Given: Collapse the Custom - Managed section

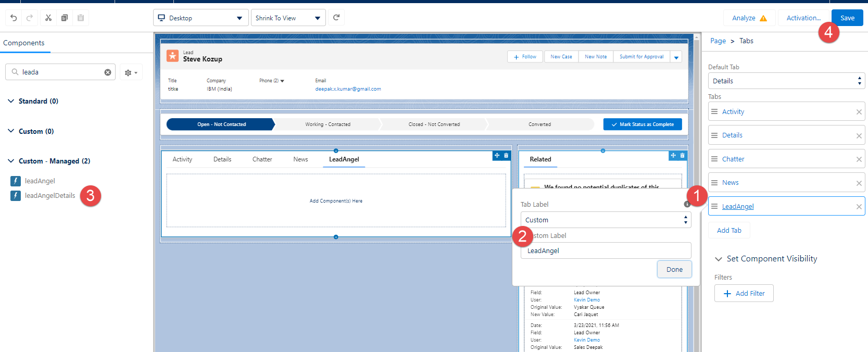Looking at the screenshot, I should [11, 161].
